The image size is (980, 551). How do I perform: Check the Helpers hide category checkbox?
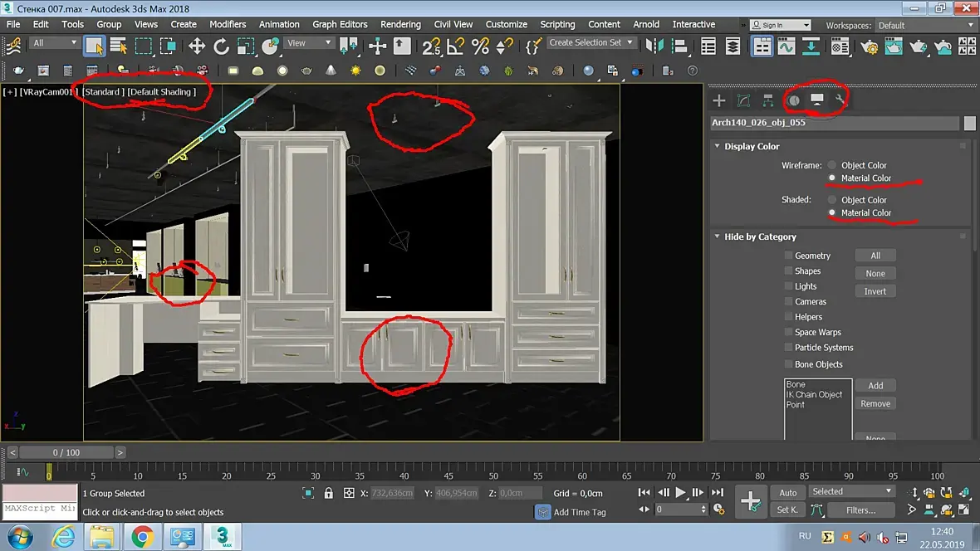[x=788, y=317]
